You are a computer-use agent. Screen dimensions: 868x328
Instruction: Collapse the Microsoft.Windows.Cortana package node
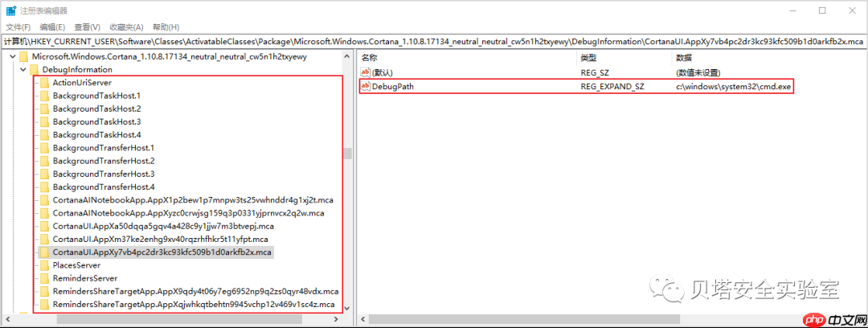[x=12, y=56]
